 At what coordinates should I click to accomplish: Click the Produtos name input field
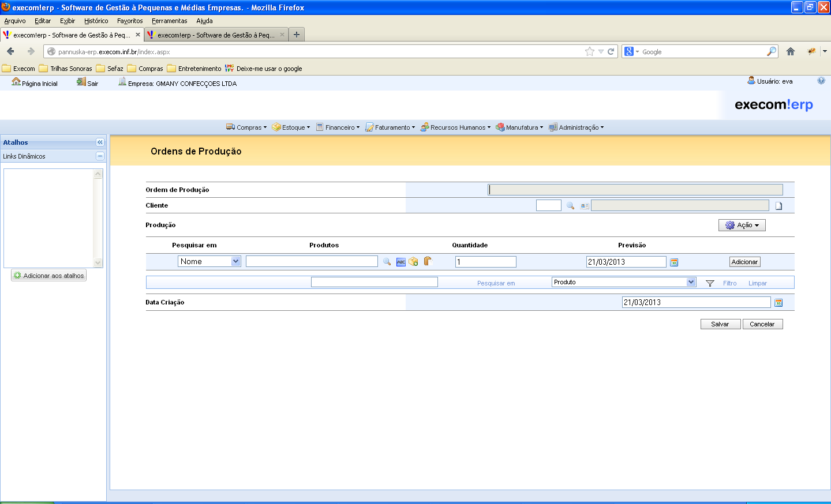pyautogui.click(x=312, y=261)
